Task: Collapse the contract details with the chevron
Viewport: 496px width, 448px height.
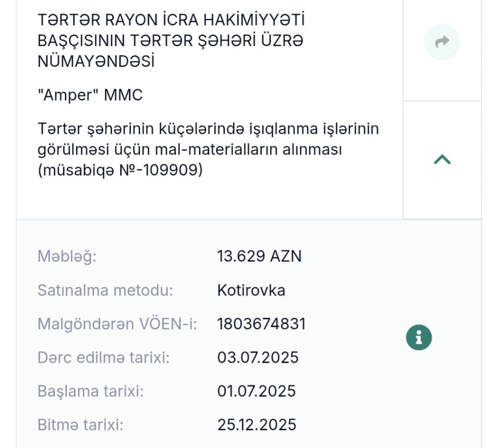Action: click(x=442, y=160)
